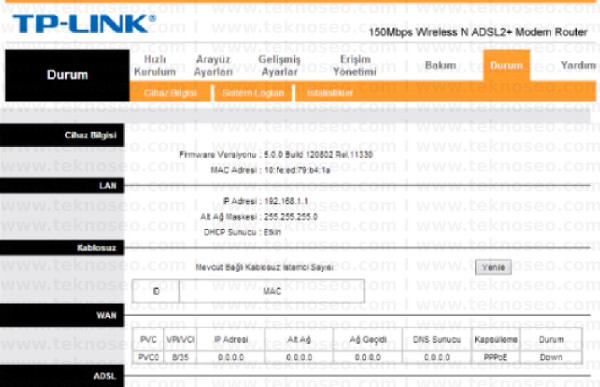Click the PPPoE encapsulation cell
600x387 pixels.
(x=496, y=357)
